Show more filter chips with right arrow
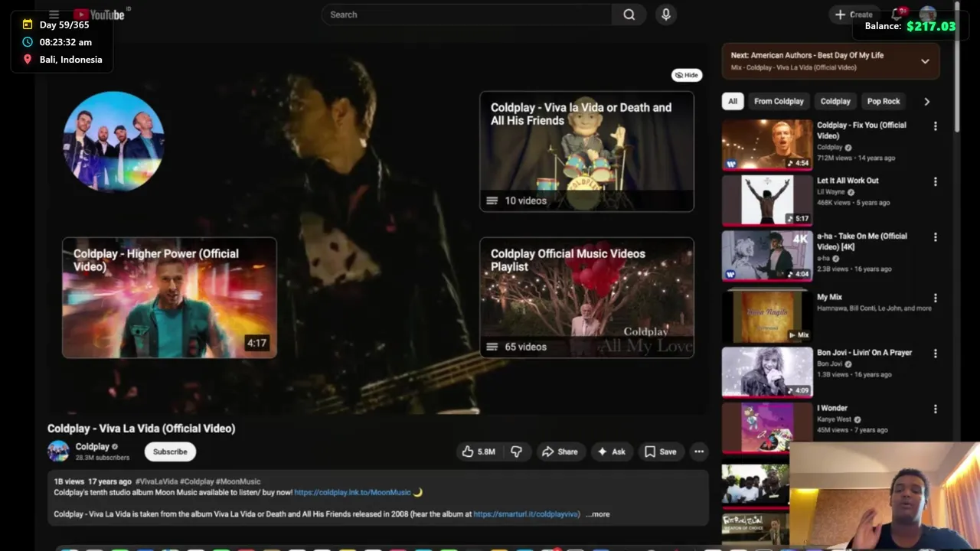Image resolution: width=980 pixels, height=551 pixels. (x=926, y=101)
